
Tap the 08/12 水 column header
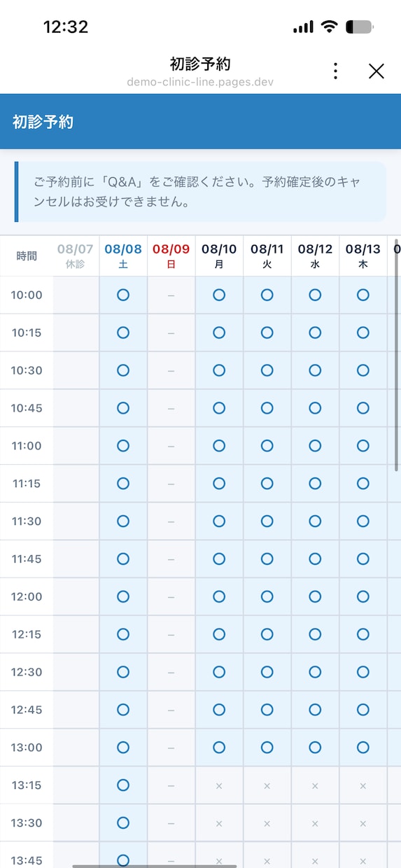pos(315,256)
